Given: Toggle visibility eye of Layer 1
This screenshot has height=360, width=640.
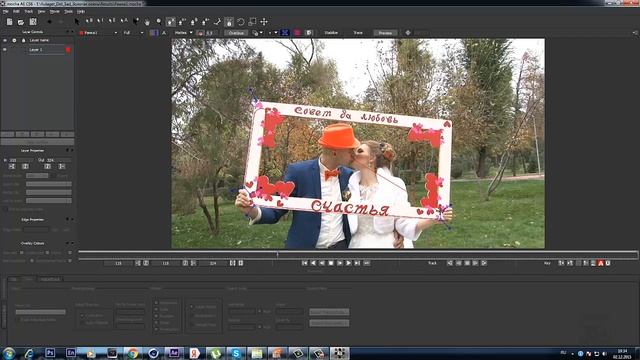Looking at the screenshot, I should 5,50.
